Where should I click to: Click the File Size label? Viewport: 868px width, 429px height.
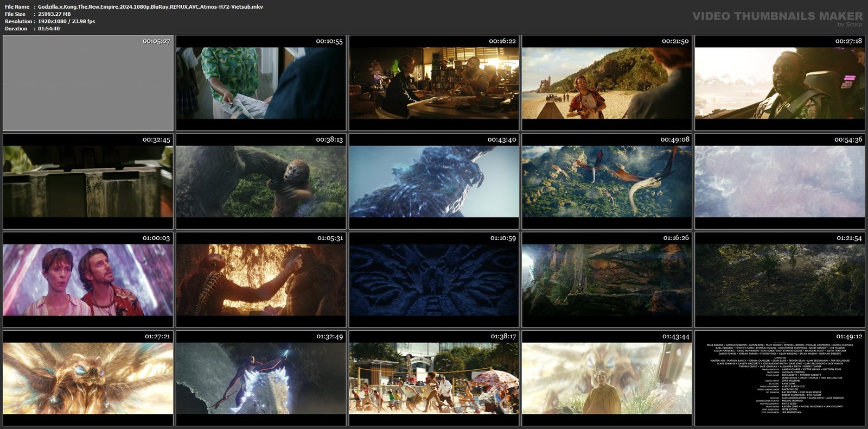tap(15, 14)
